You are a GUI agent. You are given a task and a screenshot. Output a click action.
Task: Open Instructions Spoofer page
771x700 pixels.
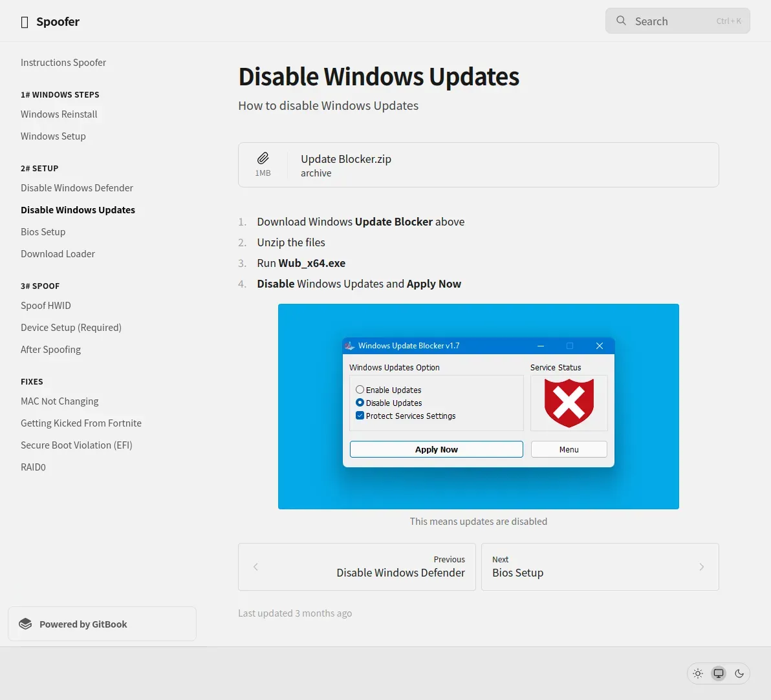63,63
